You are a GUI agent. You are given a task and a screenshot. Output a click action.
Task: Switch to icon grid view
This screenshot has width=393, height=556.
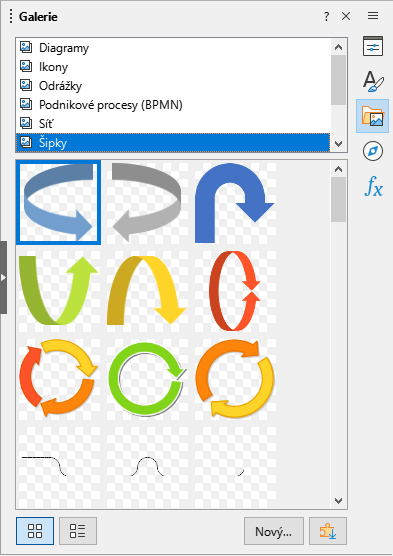click(x=35, y=531)
